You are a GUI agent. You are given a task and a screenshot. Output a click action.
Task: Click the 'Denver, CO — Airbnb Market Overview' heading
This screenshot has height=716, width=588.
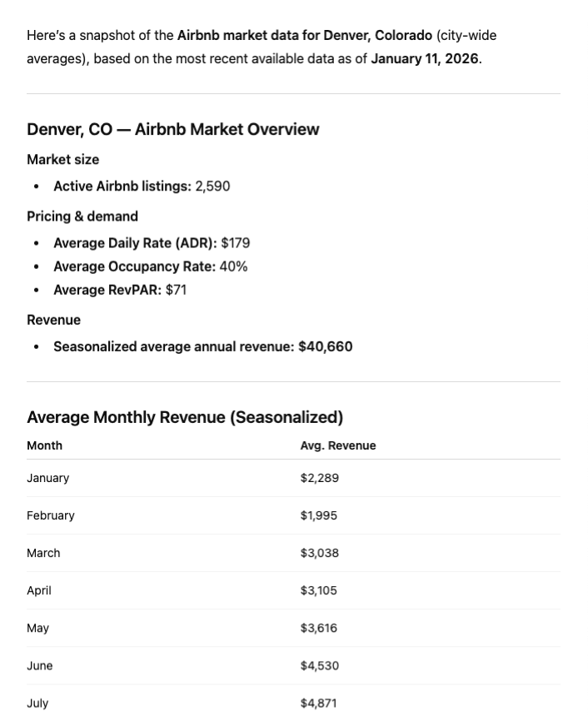tap(172, 129)
